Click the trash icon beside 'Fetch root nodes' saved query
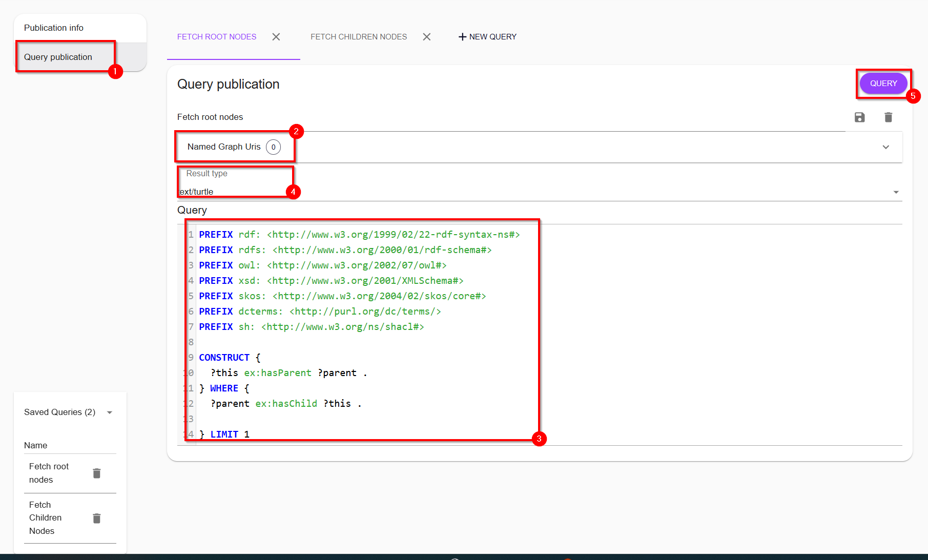Screen dimensions: 928x560 tap(97, 473)
